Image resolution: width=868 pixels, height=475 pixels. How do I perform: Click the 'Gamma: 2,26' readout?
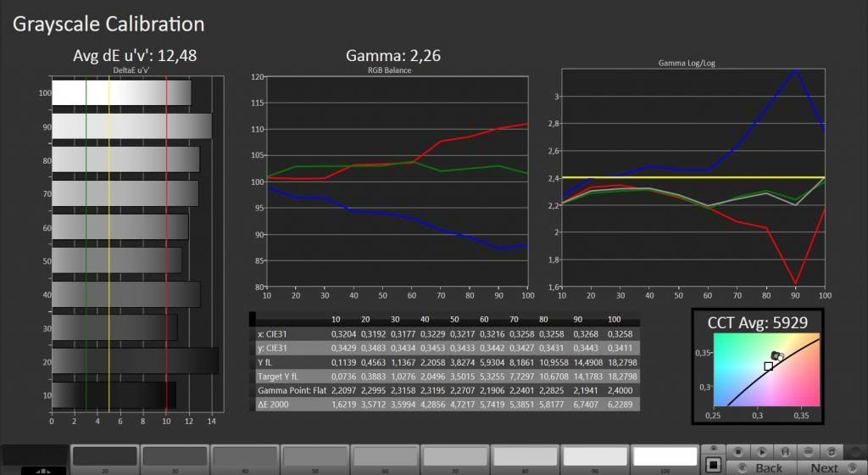(x=393, y=55)
